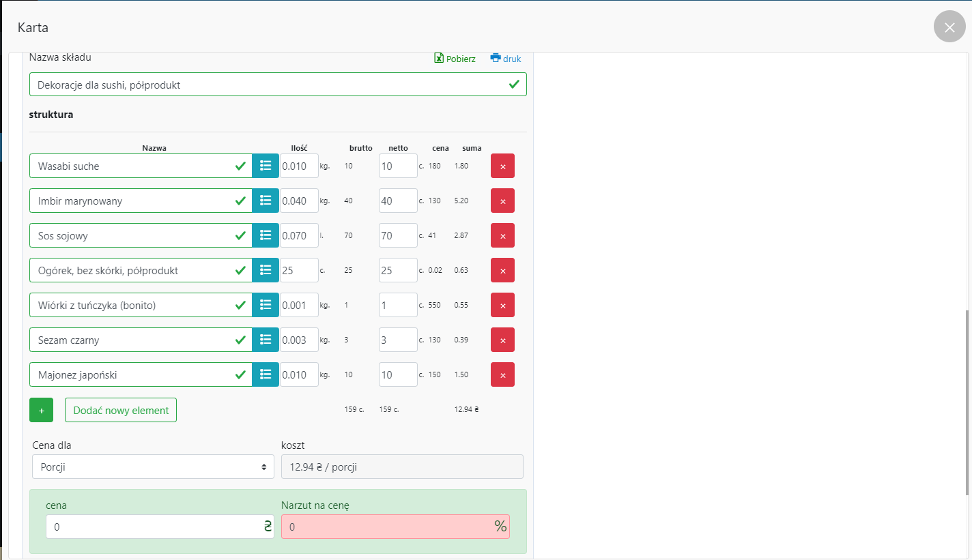Focus the cena price input field
The image size is (972, 560).
154,527
